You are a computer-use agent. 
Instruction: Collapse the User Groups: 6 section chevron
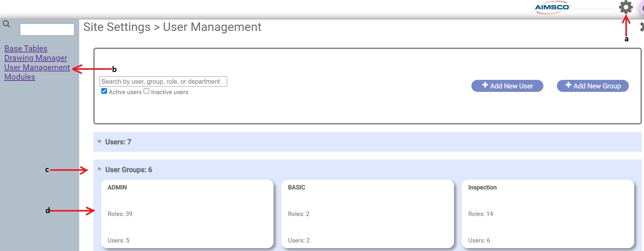[x=99, y=169]
